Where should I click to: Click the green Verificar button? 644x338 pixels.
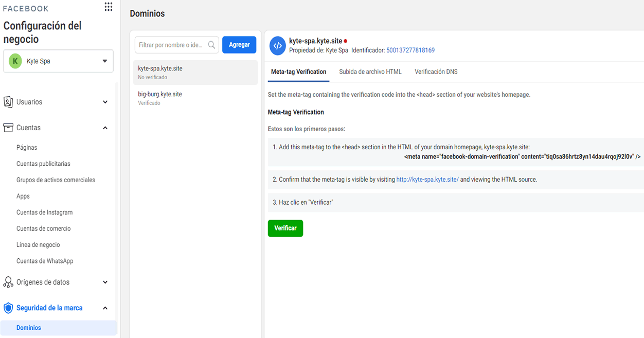point(285,228)
